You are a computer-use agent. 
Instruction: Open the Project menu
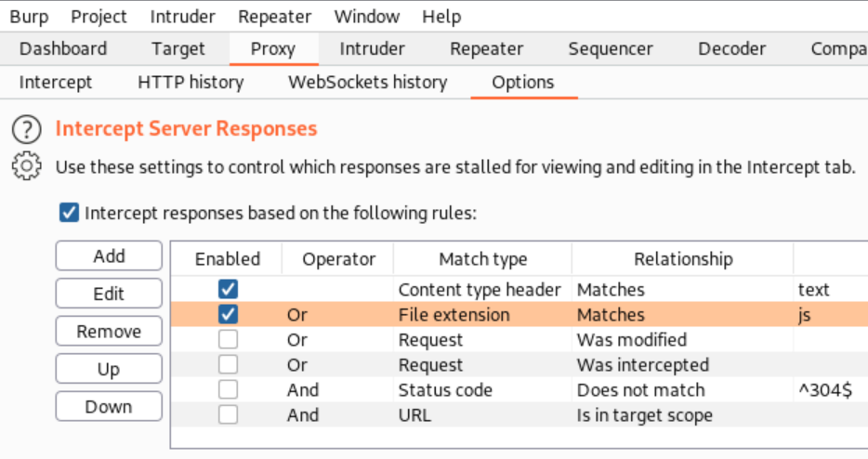(x=99, y=17)
